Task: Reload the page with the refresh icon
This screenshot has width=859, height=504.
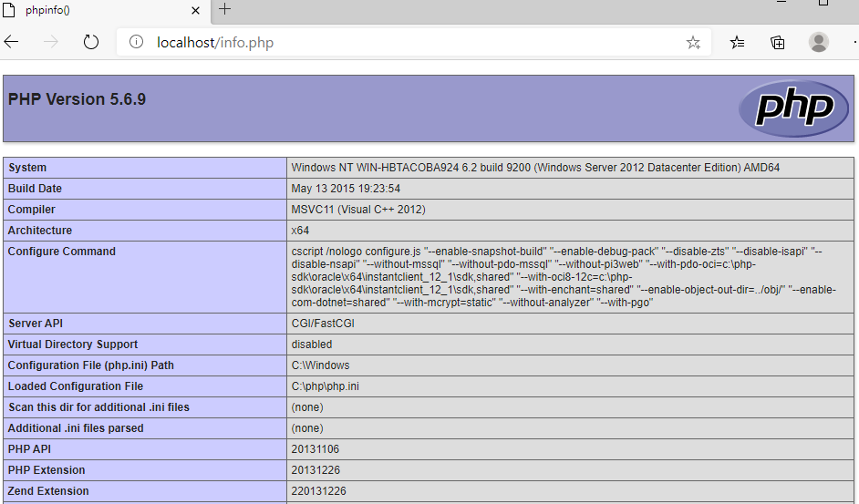Action: [x=91, y=42]
